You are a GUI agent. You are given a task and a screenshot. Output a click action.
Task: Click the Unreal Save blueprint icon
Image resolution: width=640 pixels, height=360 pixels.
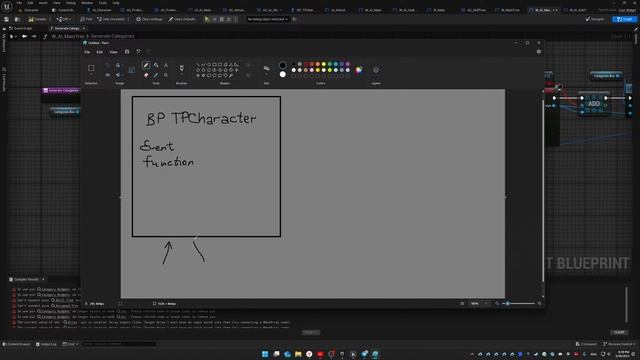click(x=6, y=19)
